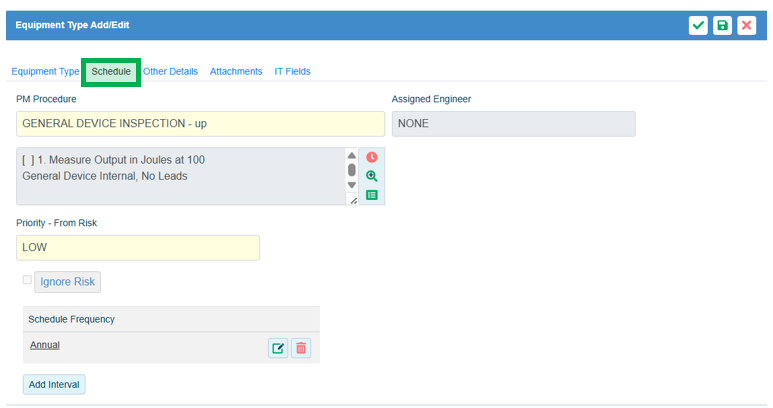Click the Add Interval button
Screen dimensions: 773x408
pos(54,385)
